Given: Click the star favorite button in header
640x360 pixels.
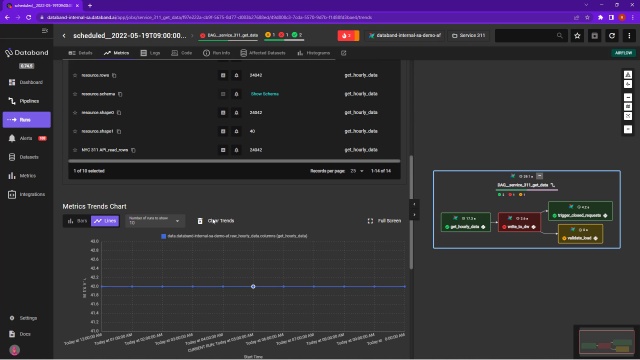Looking at the screenshot, I should pos(577,36).
